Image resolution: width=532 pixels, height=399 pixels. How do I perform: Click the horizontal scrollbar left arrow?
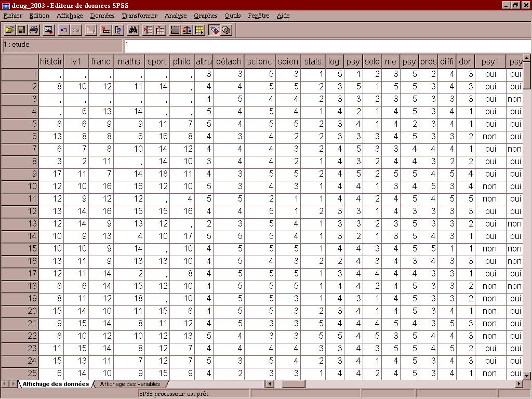coord(270,384)
